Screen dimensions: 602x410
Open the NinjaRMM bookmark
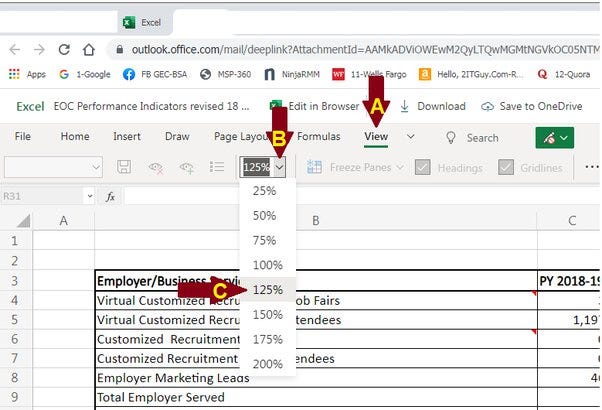point(292,74)
